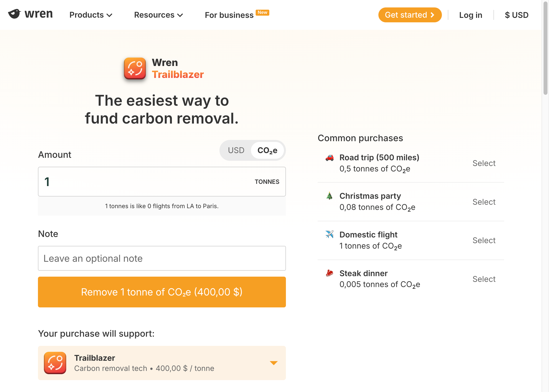
Task: Click the optional note input field
Action: tap(162, 258)
